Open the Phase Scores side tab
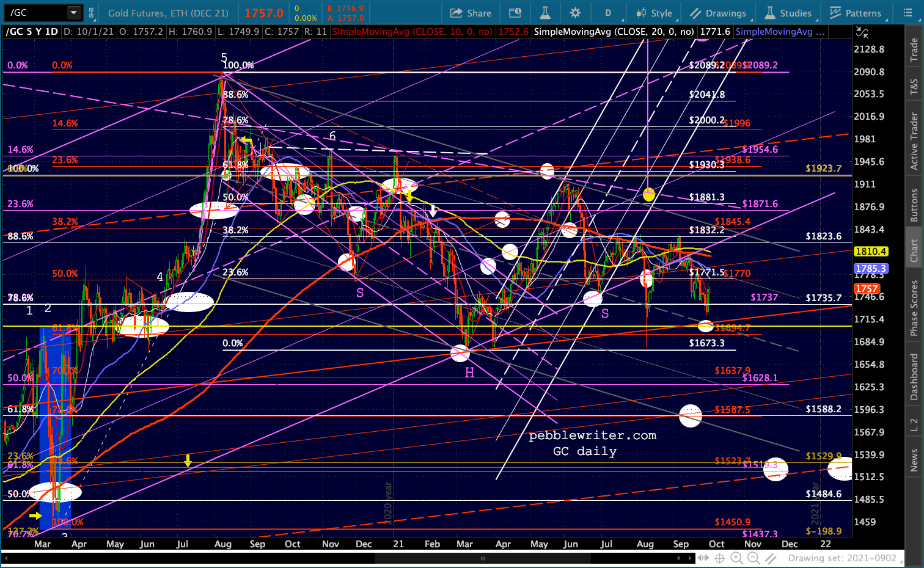924x568 pixels. click(x=914, y=307)
